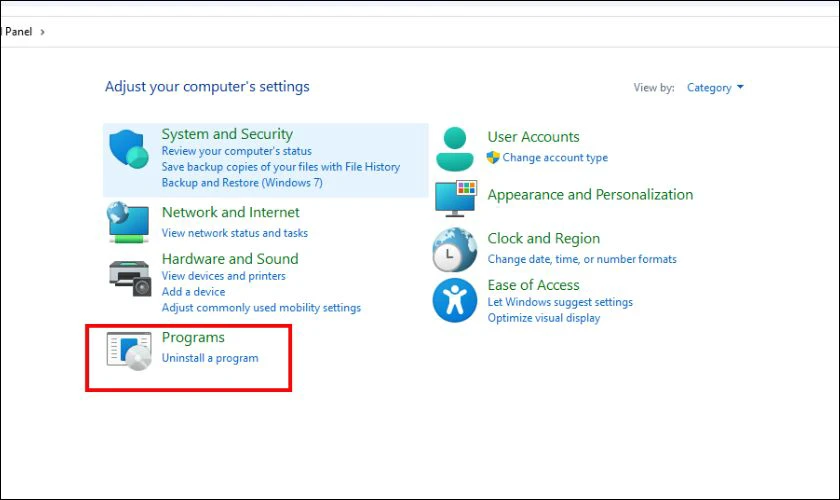Open User Accounts category
The height and width of the screenshot is (500, 840).
534,137
